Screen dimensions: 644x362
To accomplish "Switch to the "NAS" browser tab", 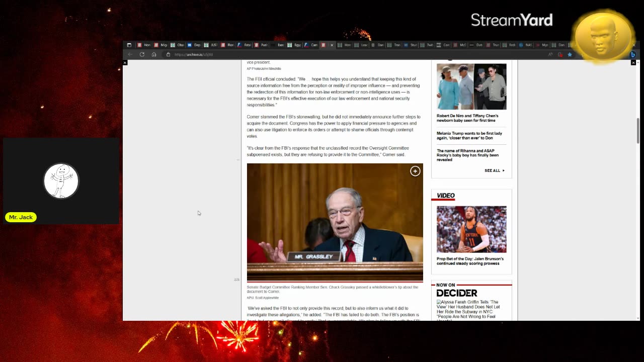I will coord(525,45).
